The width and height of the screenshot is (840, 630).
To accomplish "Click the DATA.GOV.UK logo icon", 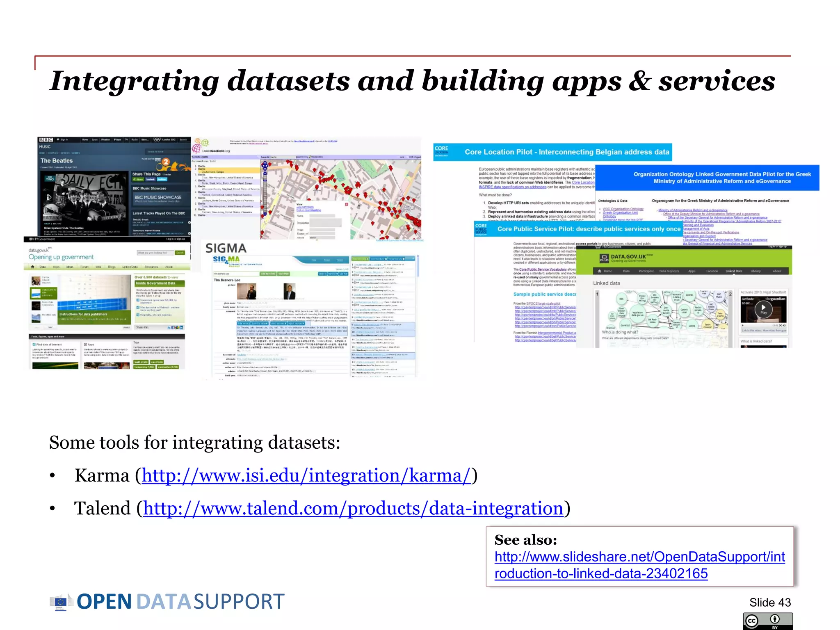I will point(604,258).
